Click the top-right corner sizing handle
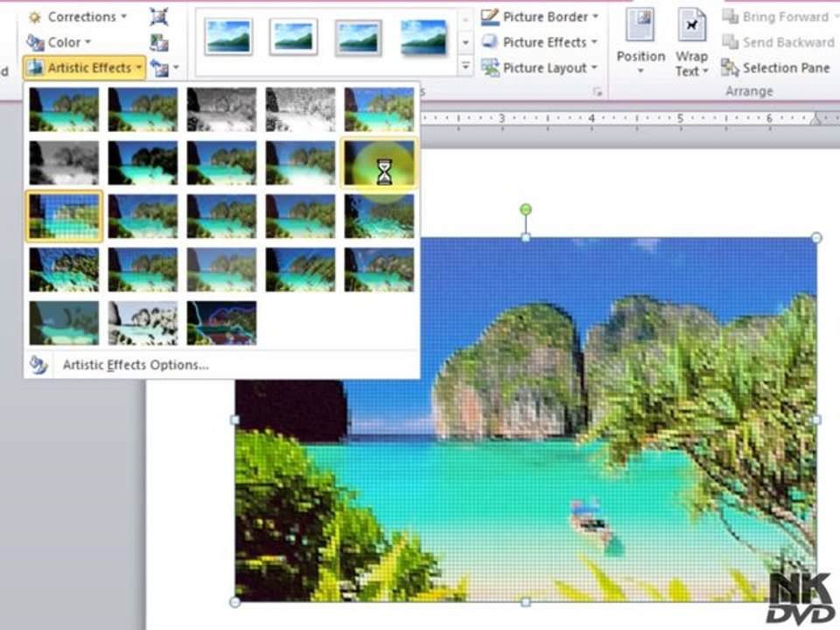The image size is (840, 630). [815, 237]
